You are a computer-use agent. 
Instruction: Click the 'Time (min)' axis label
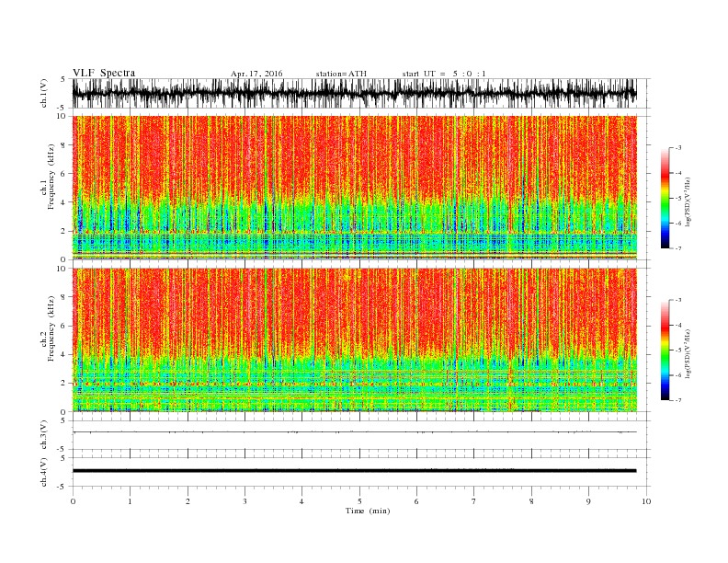(x=368, y=511)
